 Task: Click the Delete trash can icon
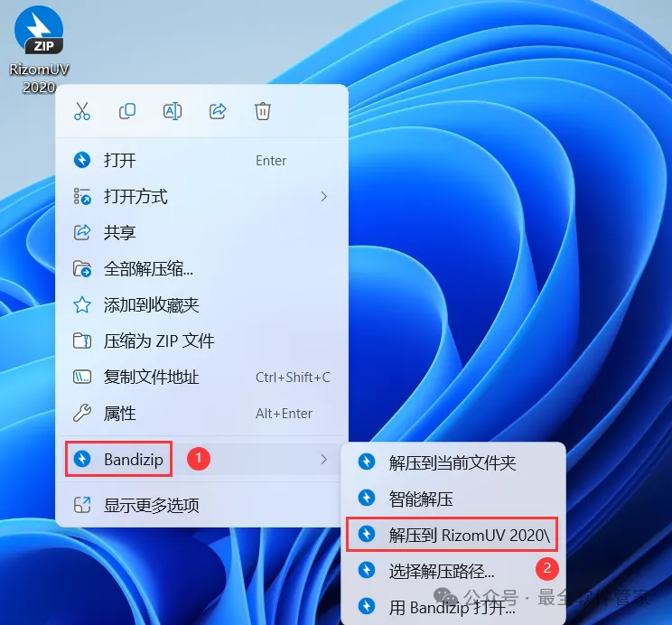click(x=263, y=111)
